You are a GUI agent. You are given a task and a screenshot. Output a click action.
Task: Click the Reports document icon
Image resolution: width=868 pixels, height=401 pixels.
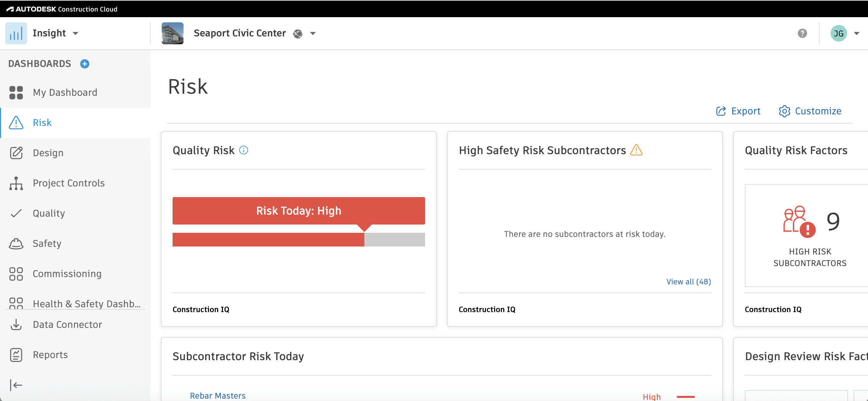[x=16, y=354]
